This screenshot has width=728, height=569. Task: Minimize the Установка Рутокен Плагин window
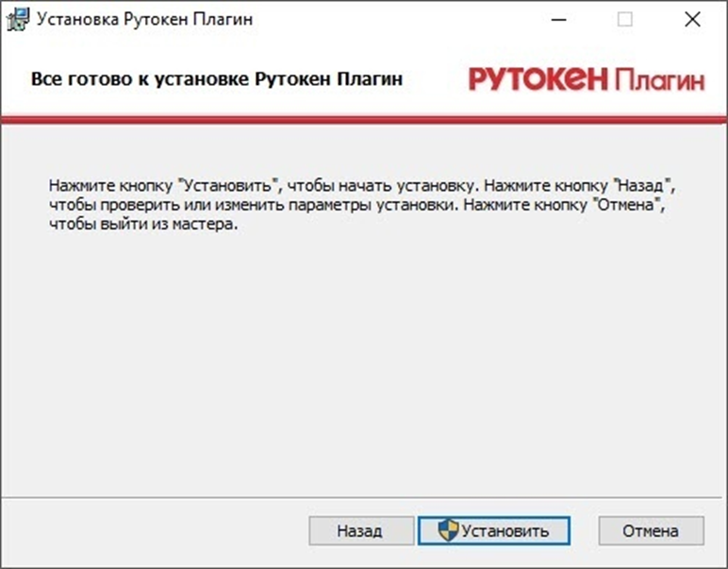click(558, 20)
